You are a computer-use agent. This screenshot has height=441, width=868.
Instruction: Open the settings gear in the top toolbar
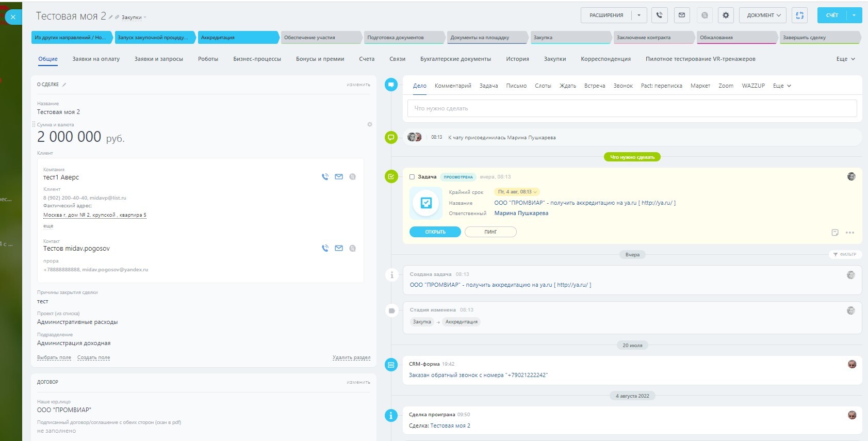click(x=726, y=15)
